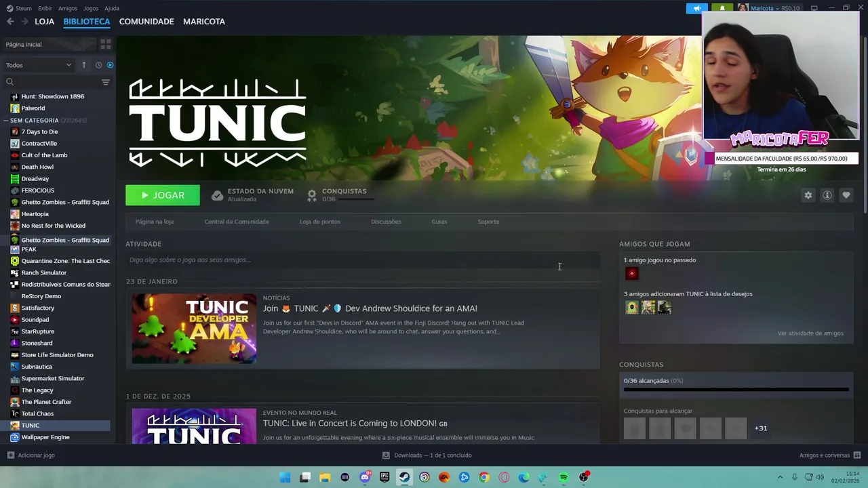This screenshot has width=868, height=488.
Task: Open Google Chrome from the taskbar
Action: pyautogui.click(x=484, y=477)
